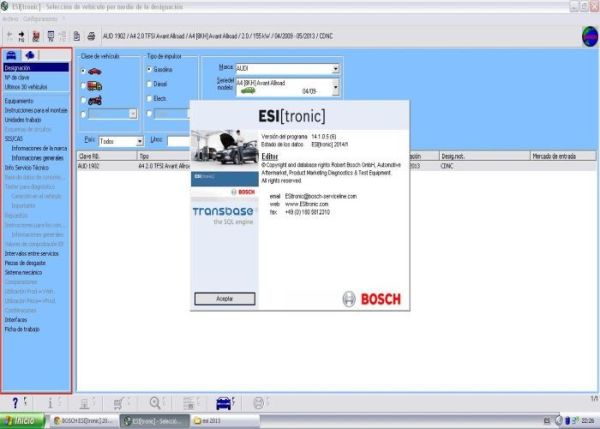Open Informaciones de la marca

point(39,148)
